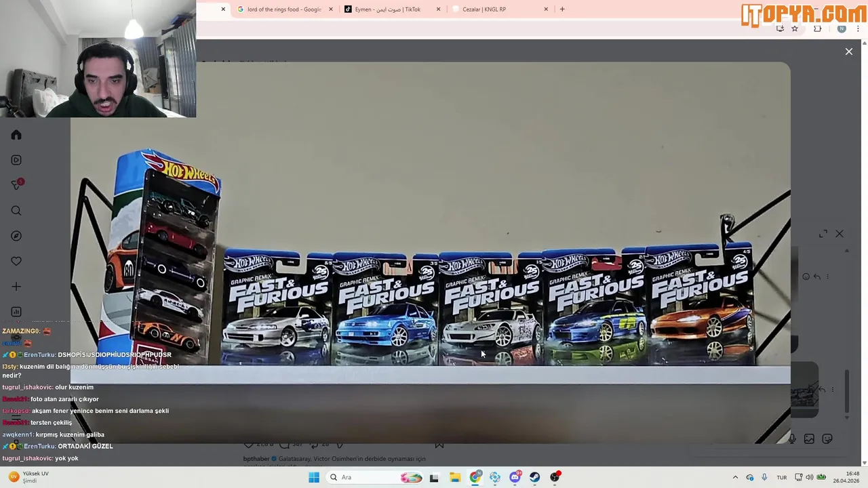This screenshot has height=488, width=868.
Task: Reply to the upper chat message
Action: pos(817,277)
